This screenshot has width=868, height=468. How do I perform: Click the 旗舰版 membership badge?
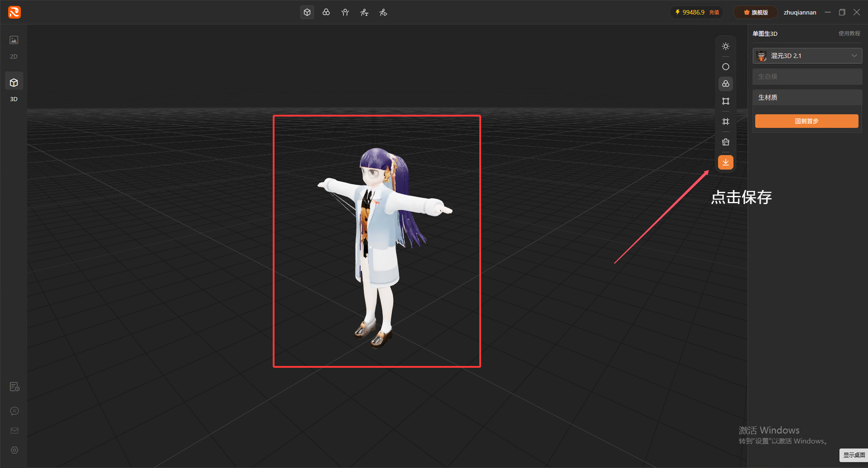click(756, 12)
